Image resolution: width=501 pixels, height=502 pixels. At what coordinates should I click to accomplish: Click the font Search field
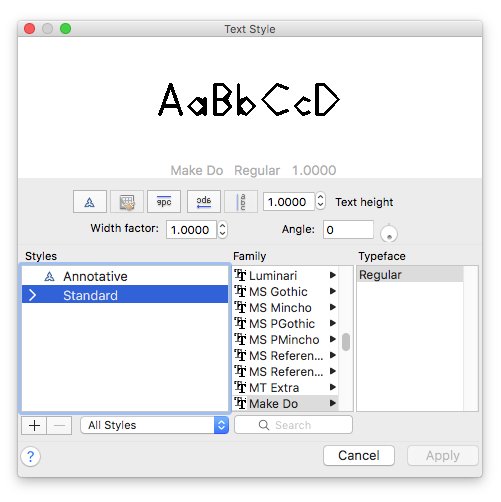pyautogui.click(x=293, y=425)
